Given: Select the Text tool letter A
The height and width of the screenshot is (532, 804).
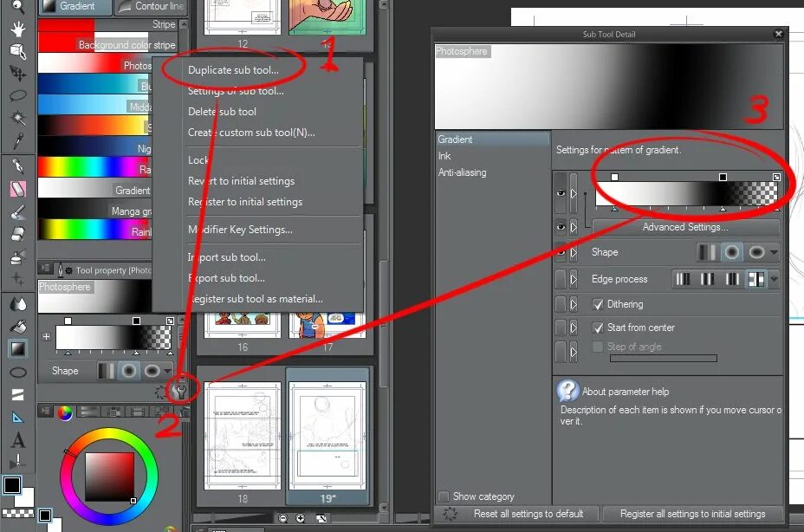Looking at the screenshot, I should point(18,439).
